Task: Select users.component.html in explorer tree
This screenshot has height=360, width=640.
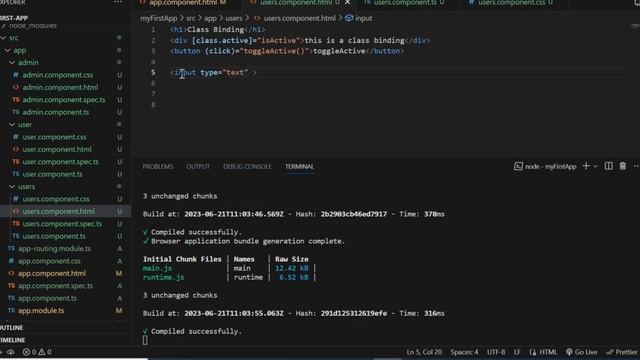Action: tap(58, 211)
